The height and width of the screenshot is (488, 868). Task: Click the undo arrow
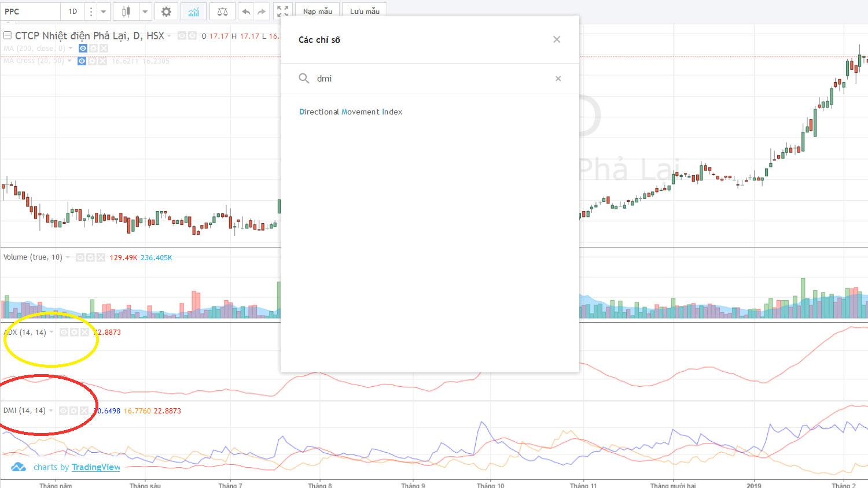coord(246,12)
